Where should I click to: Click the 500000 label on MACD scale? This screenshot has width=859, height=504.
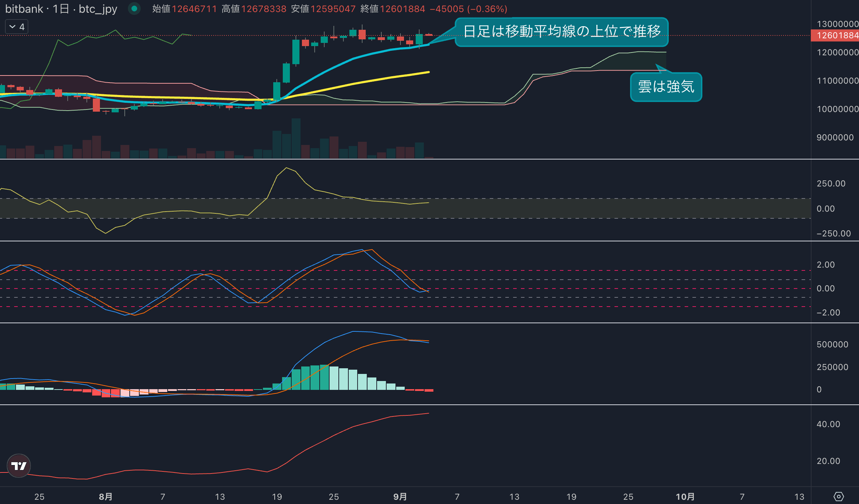[x=832, y=345]
